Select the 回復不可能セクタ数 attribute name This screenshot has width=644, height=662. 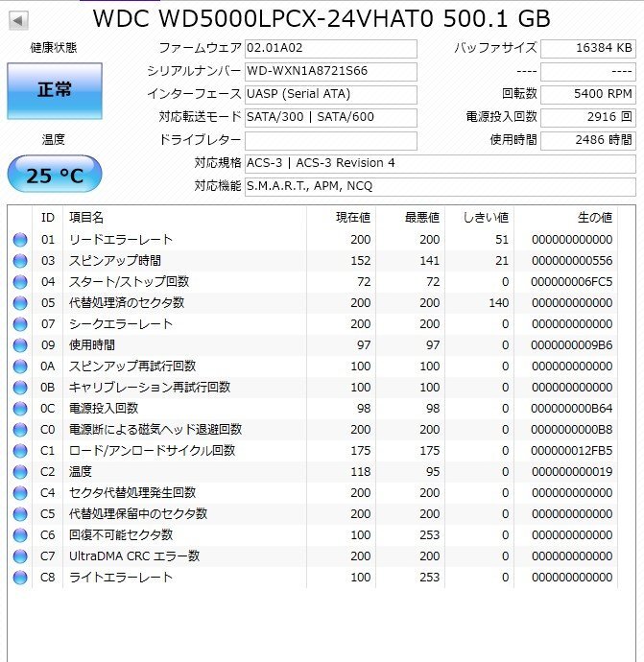coord(121,535)
